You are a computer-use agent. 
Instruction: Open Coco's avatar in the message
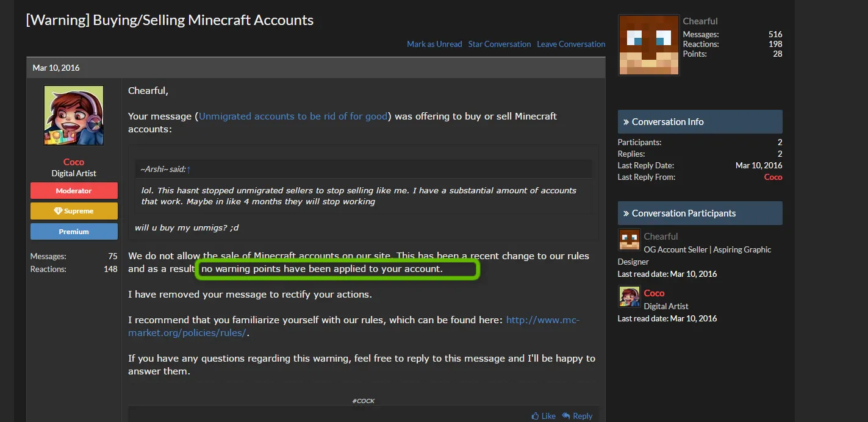[x=74, y=115]
